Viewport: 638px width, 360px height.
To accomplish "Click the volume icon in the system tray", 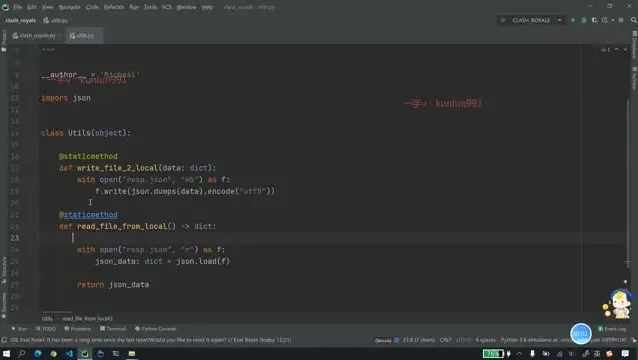I will tap(572, 353).
